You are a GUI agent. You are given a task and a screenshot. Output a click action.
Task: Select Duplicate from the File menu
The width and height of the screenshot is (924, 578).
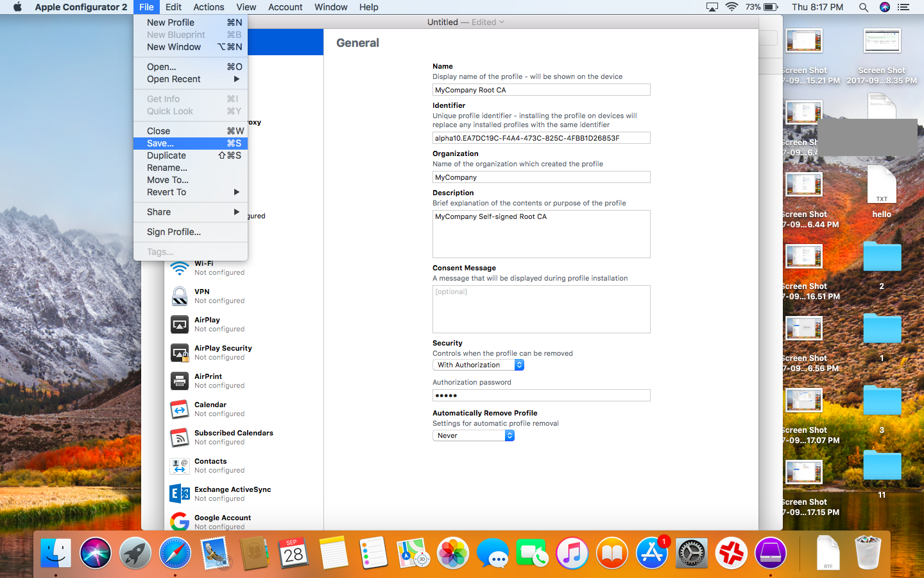coord(191,155)
